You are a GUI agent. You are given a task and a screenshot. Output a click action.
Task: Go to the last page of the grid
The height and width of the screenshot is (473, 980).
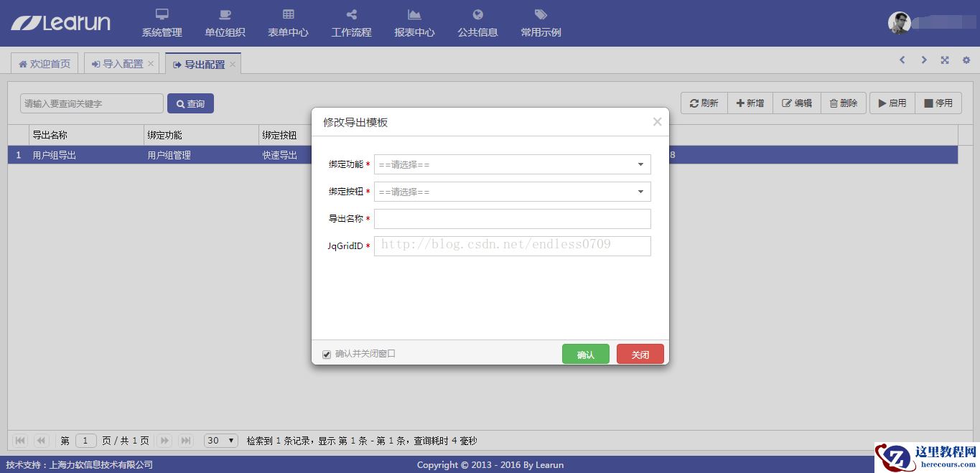click(x=186, y=441)
